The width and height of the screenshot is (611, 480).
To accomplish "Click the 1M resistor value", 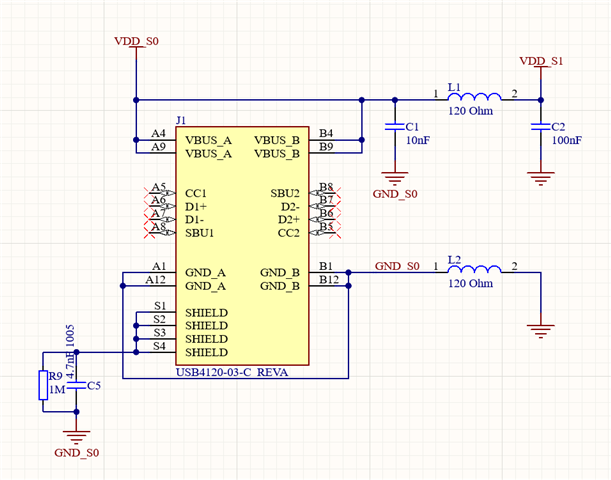I will [x=57, y=390].
